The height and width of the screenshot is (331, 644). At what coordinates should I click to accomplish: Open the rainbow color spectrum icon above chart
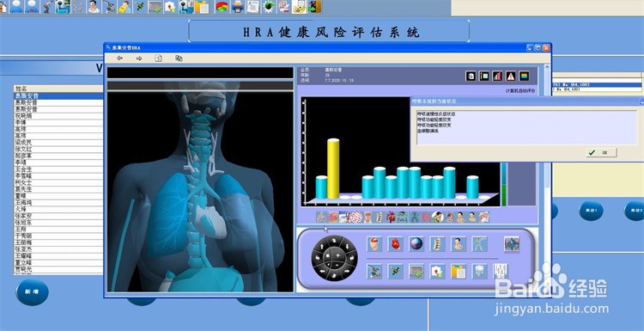pos(524,76)
